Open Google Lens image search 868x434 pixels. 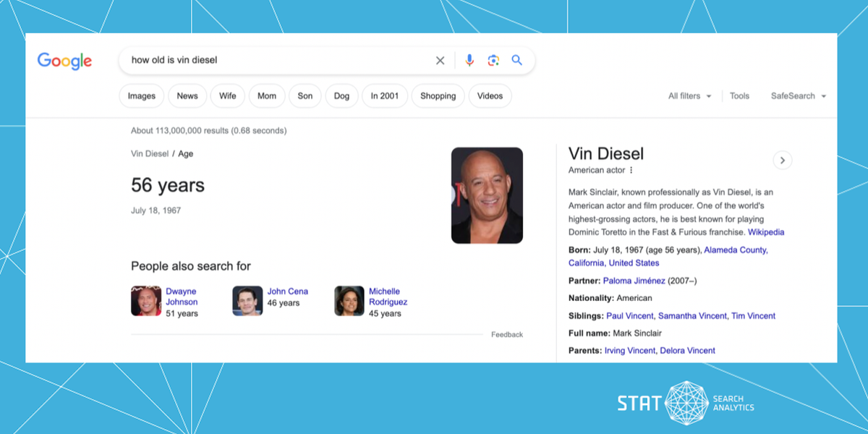[x=493, y=60]
